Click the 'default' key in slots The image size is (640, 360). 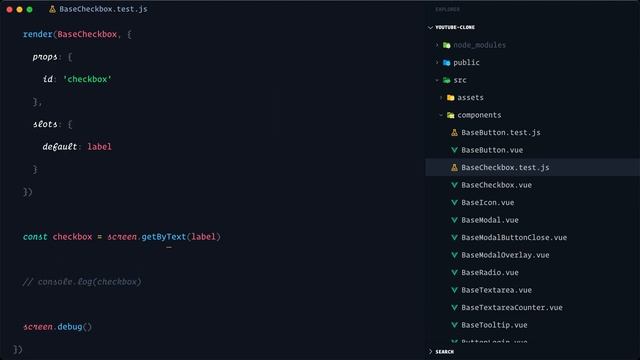(x=60, y=147)
